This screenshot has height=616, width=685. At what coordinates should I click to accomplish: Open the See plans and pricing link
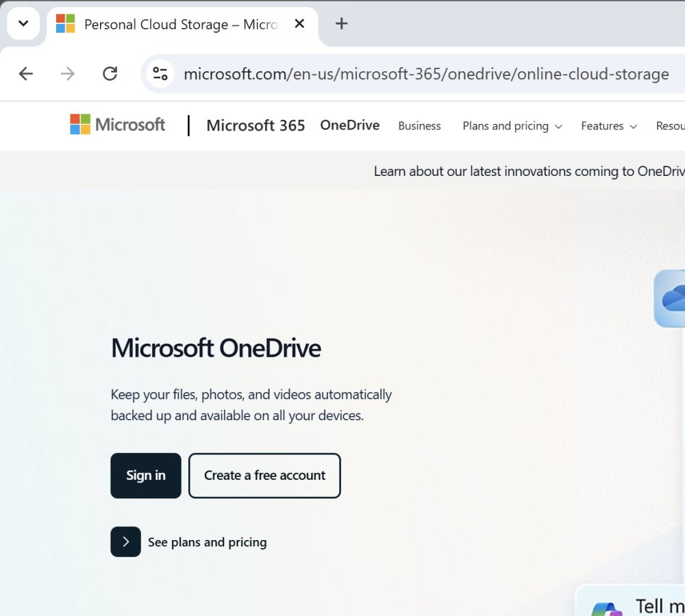[207, 542]
